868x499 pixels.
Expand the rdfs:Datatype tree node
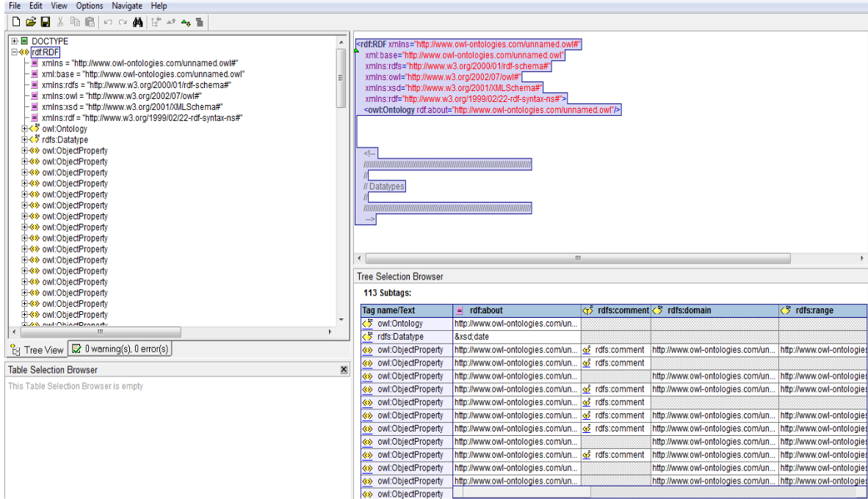(24, 140)
